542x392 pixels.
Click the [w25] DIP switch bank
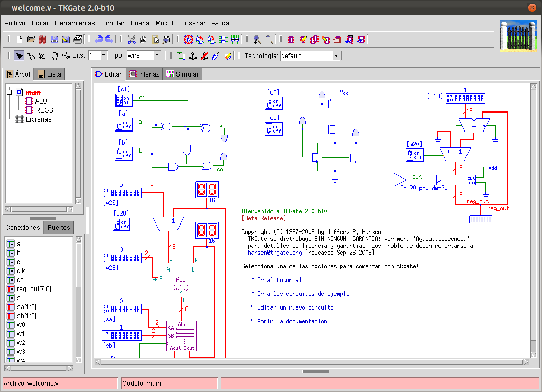point(122,192)
